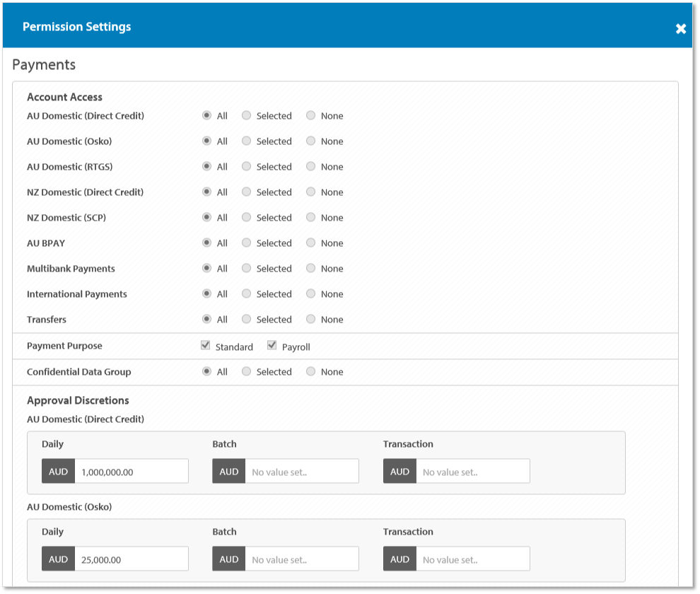700x594 pixels.
Task: Select 'Selected' for AU BPAY access
Action: [246, 243]
